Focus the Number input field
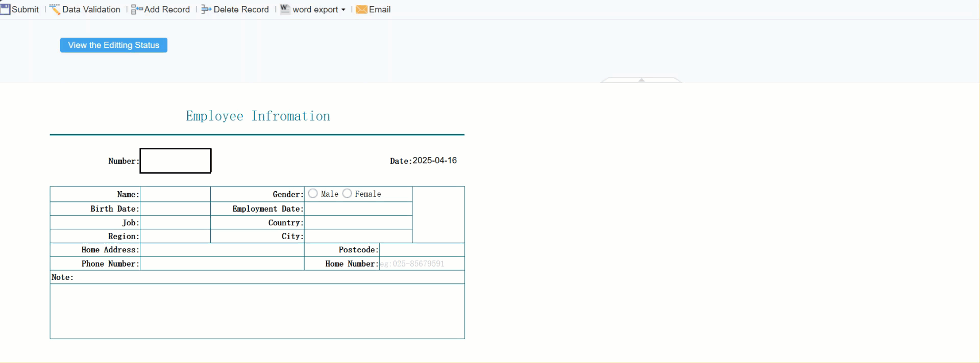Image resolution: width=980 pixels, height=363 pixels. [176, 161]
